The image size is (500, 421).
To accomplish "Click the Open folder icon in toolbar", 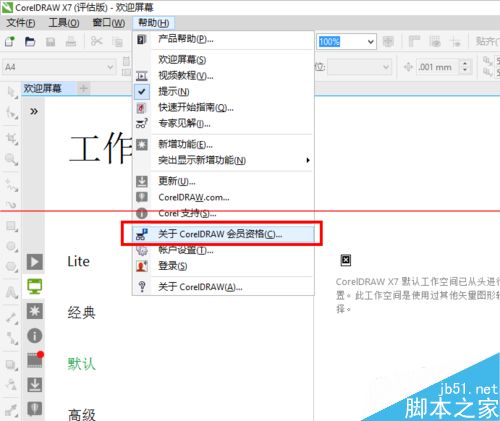I will click(x=30, y=42).
